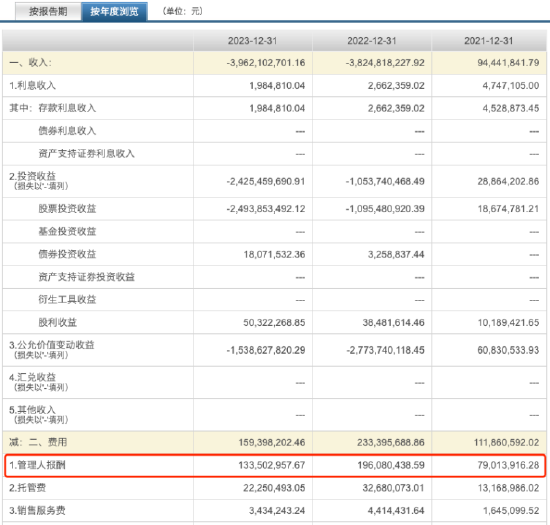Click expense total 159,398,202.46

click(272, 442)
